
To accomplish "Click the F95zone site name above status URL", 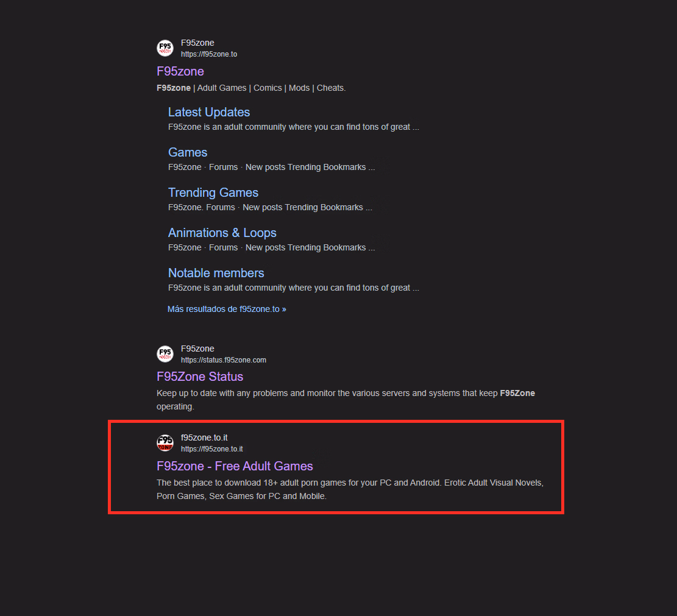I will (x=197, y=349).
